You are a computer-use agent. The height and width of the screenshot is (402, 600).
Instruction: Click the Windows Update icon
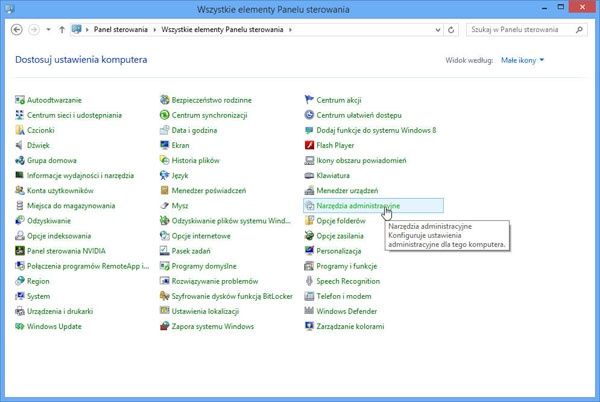[x=20, y=326]
